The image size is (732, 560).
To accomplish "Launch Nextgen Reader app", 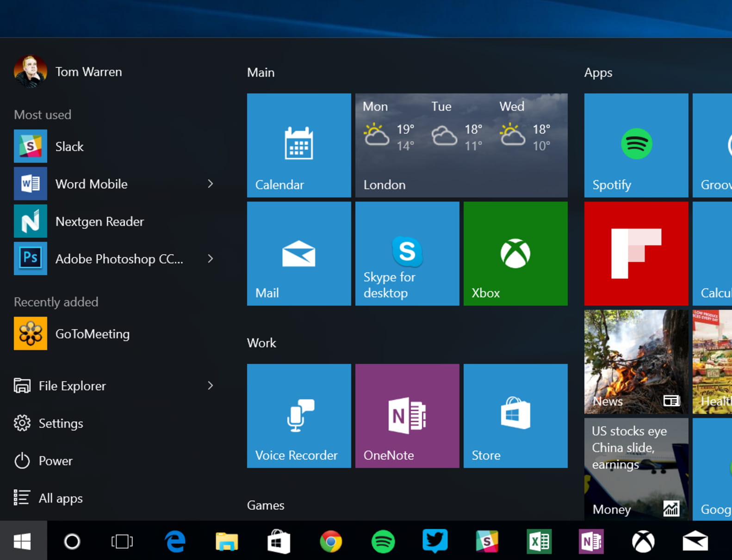I will [116, 221].
